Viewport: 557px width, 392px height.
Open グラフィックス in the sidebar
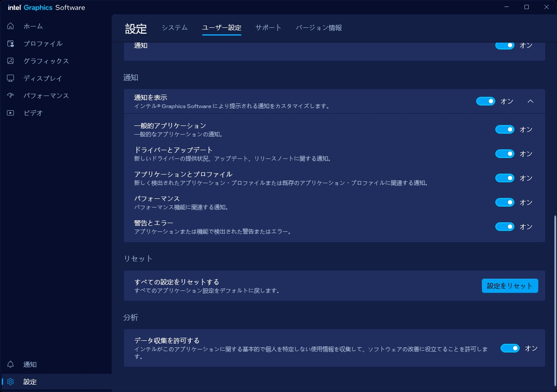click(56, 61)
